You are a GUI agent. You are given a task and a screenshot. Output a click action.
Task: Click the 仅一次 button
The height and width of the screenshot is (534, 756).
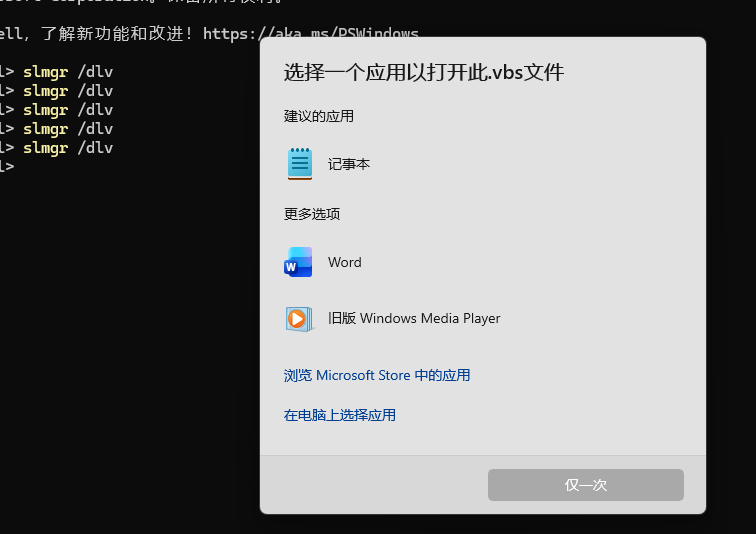point(586,485)
